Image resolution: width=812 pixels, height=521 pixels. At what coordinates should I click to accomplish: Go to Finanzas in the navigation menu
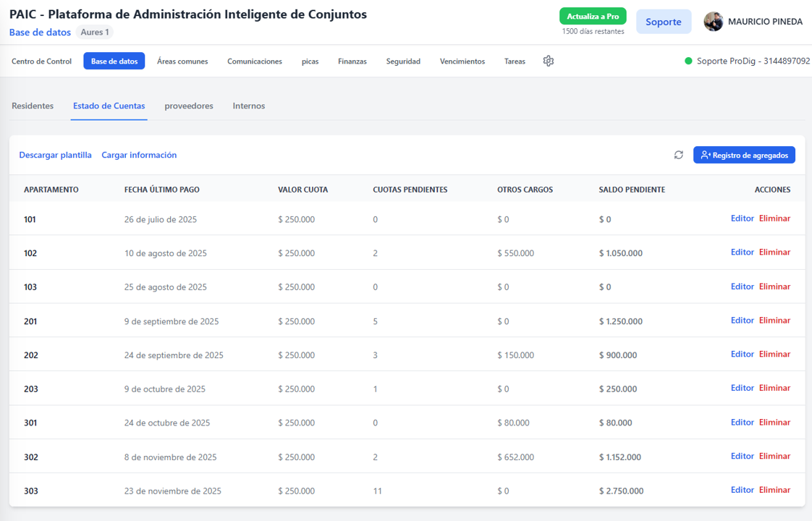tap(352, 62)
